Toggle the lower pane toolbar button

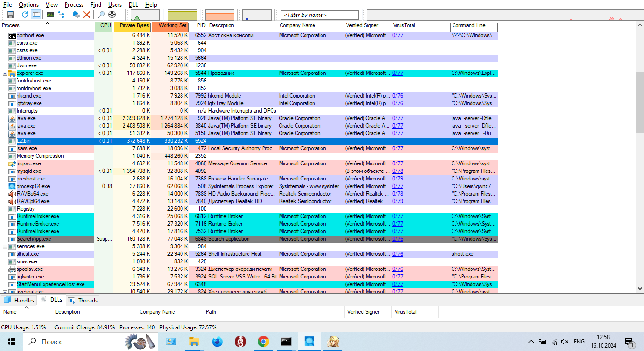[x=36, y=15]
